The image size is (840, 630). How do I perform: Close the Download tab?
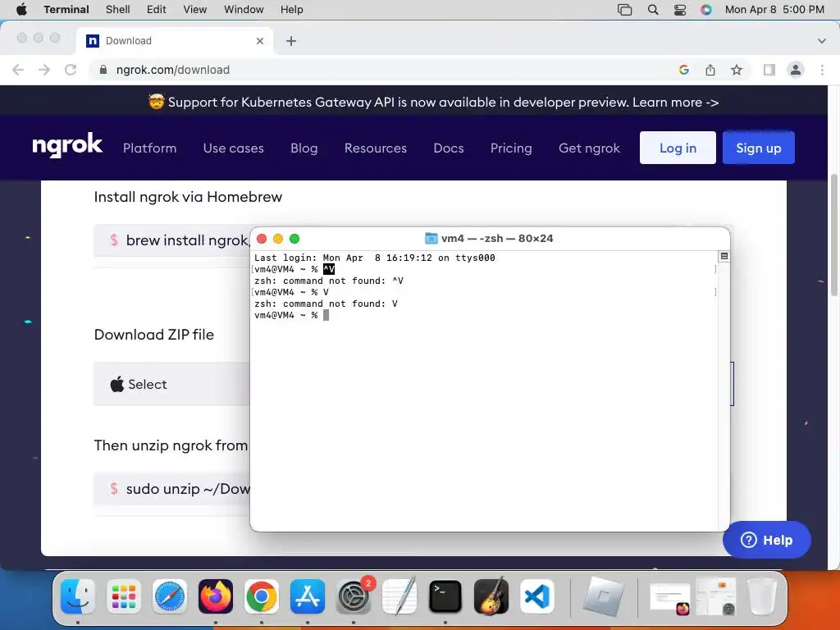[260, 41]
